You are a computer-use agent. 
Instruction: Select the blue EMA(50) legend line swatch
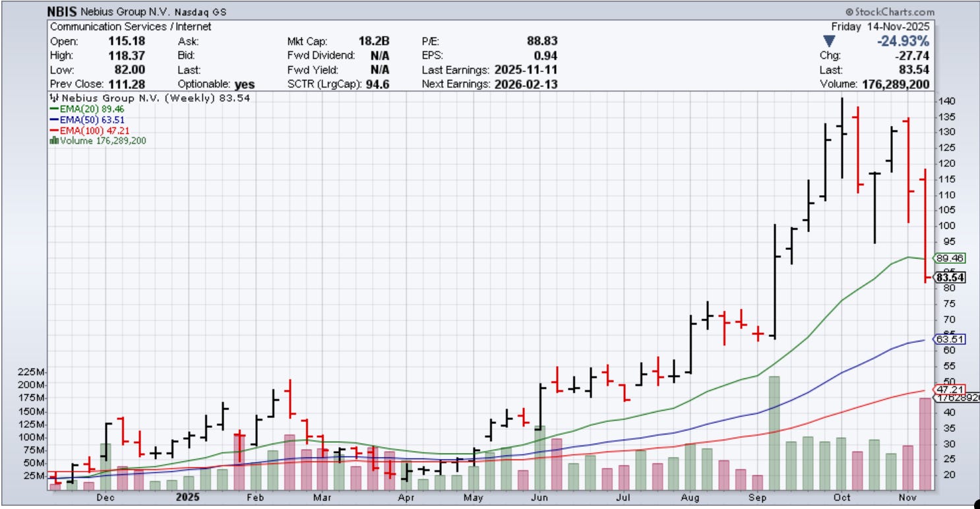(55, 119)
